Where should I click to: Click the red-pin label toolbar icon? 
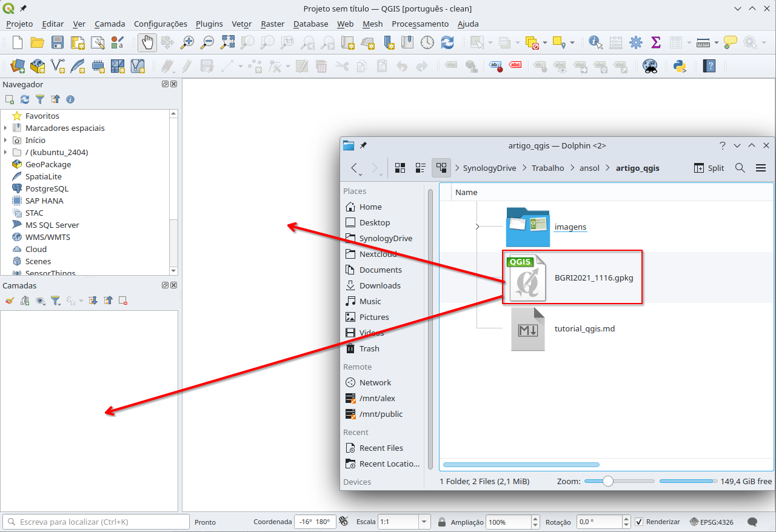(496, 65)
